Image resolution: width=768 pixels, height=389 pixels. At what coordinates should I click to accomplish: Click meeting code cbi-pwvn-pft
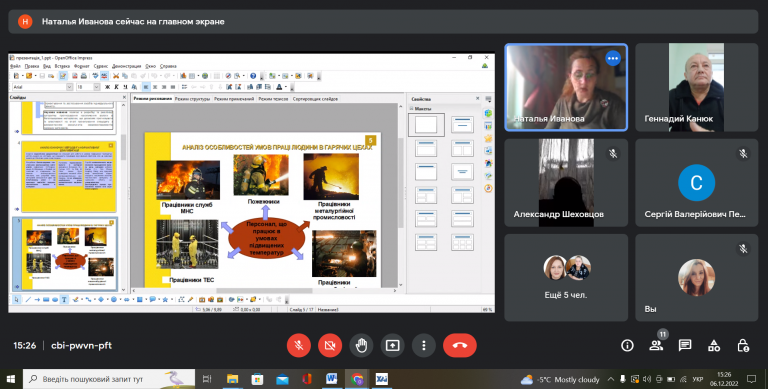tap(81, 345)
